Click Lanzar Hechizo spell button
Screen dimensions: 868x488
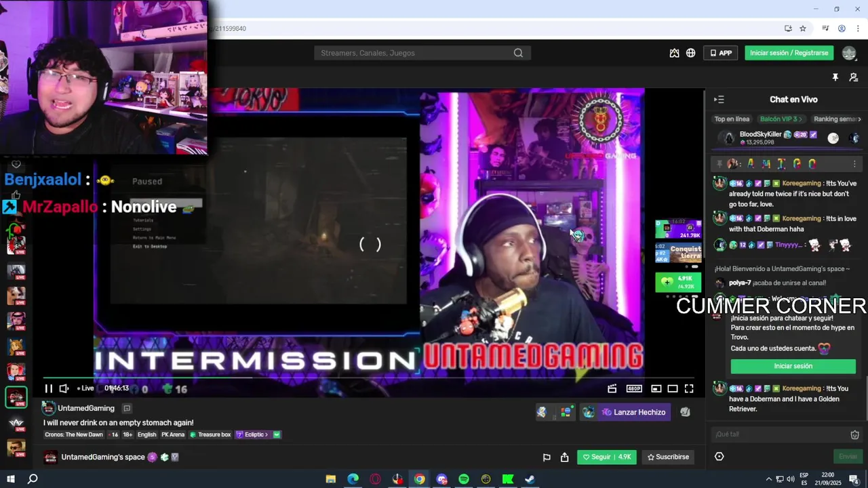pos(633,412)
